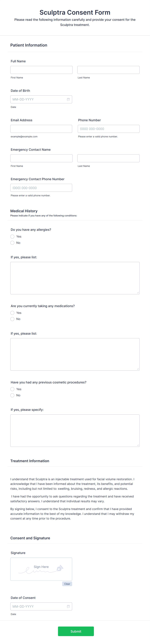
Task: Click the Phone Number input field
Action: tap(108, 129)
